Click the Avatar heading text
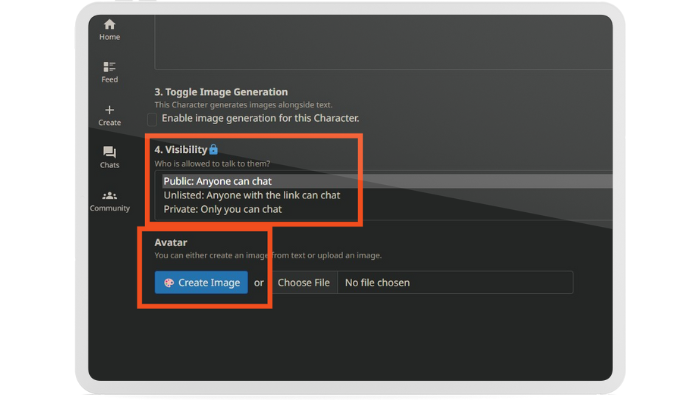The image size is (700, 400). click(171, 242)
